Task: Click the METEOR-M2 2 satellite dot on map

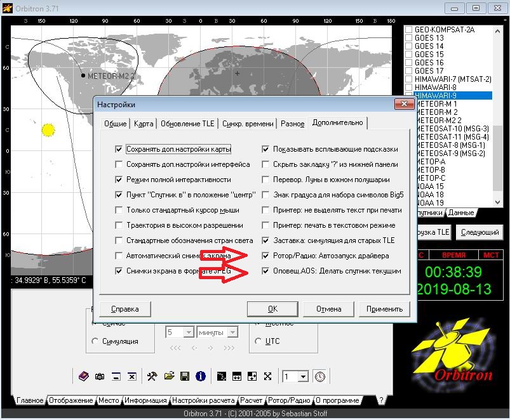Action: [83, 75]
